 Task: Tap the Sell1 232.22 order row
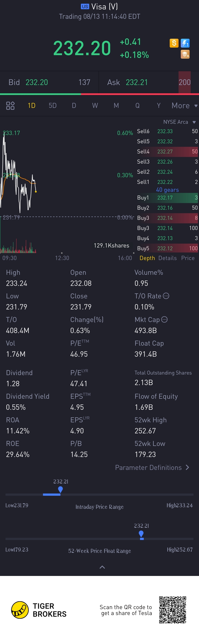[167, 182]
